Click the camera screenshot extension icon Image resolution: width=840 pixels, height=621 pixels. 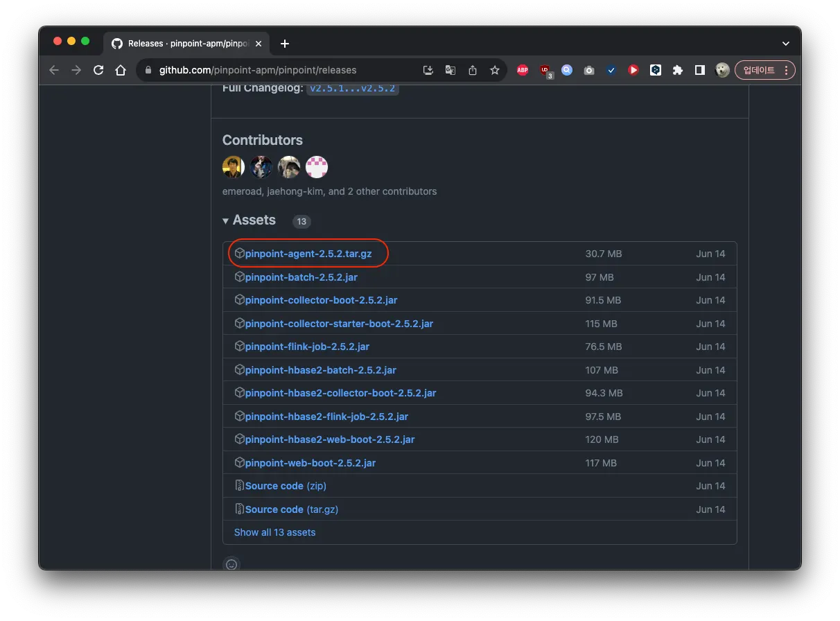pos(589,70)
